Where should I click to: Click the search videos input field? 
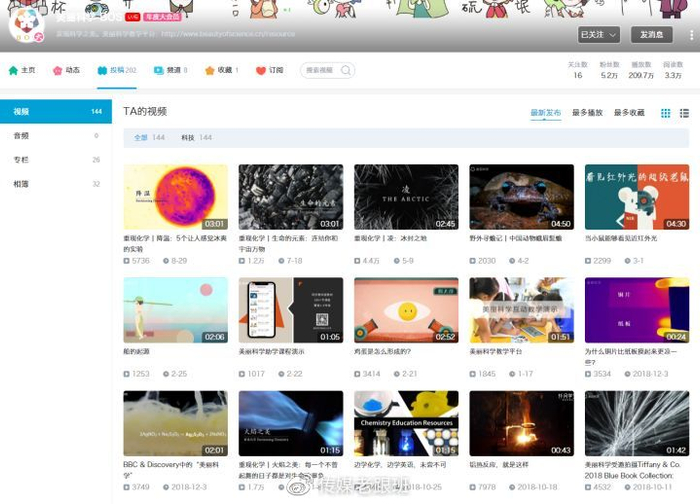click(321, 71)
